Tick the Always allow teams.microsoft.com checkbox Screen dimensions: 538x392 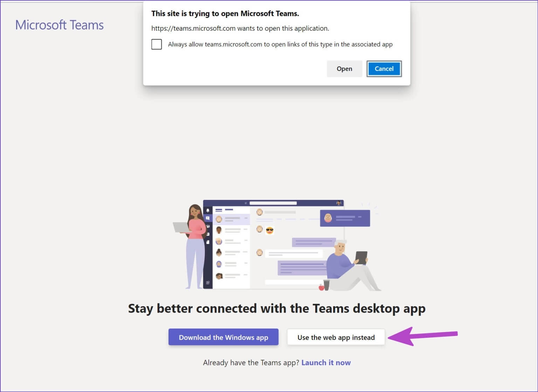point(157,44)
